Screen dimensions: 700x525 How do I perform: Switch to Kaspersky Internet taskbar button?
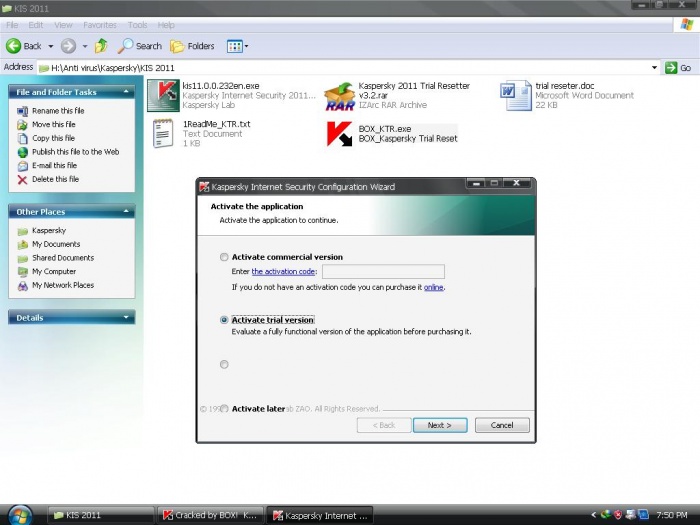point(320,515)
